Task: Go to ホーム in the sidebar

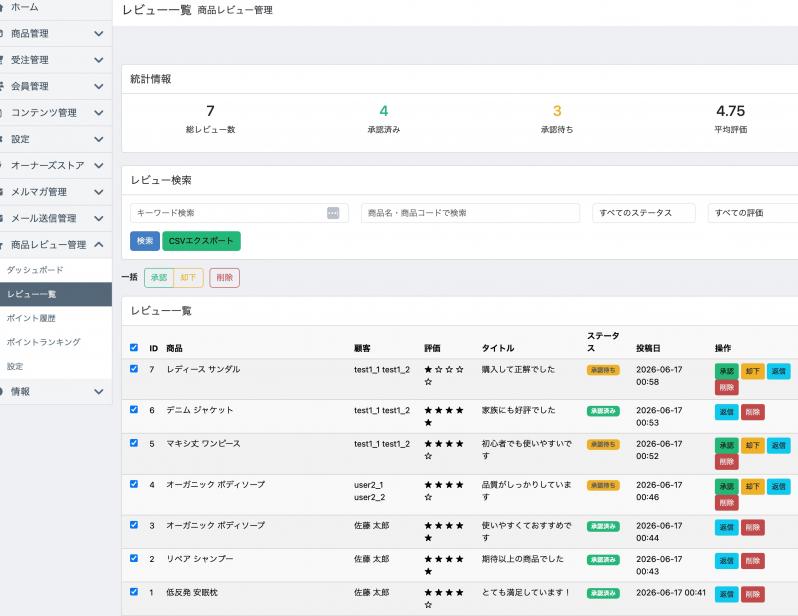Action: [x=24, y=7]
